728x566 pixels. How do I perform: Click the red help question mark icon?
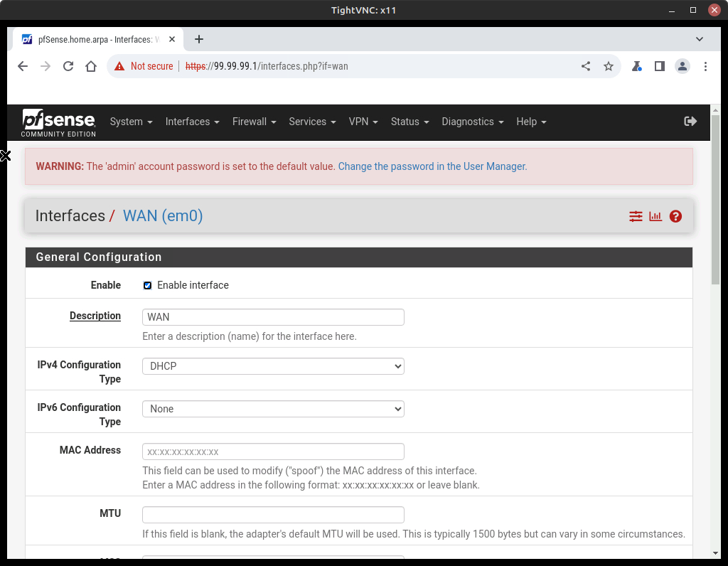pos(675,216)
